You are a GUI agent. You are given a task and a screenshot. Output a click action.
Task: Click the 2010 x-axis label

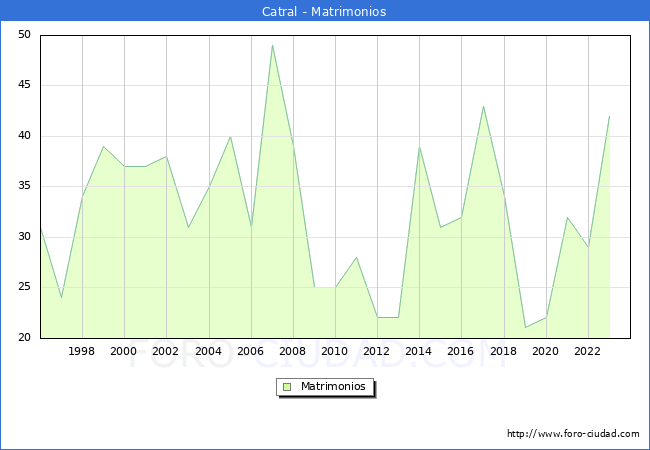coord(335,351)
